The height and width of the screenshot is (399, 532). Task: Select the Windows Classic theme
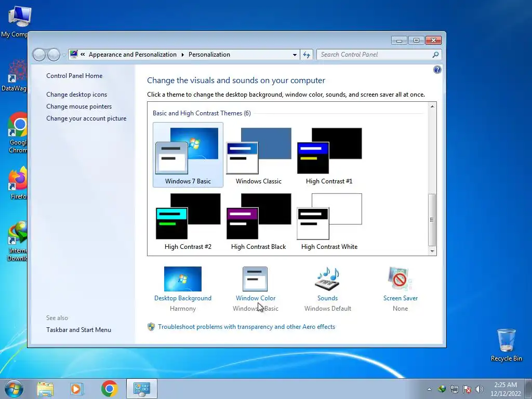[259, 155]
